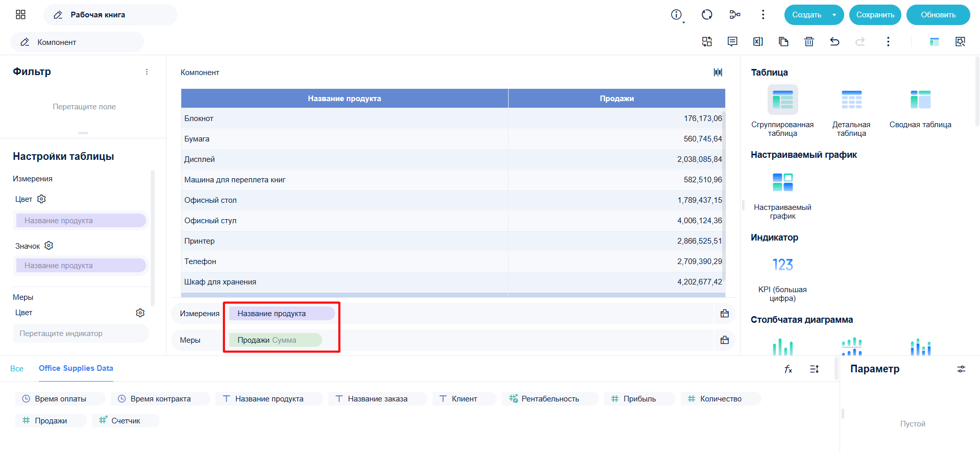The height and width of the screenshot is (452, 980).
Task: Click the Продажи column header
Action: pyautogui.click(x=617, y=99)
